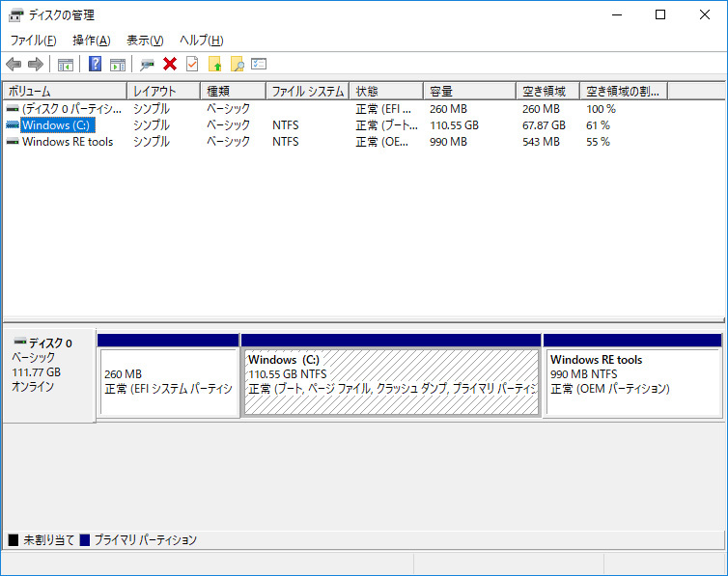Click the プライマリ パーティション legend label
This screenshot has height=576, width=728.
146,540
